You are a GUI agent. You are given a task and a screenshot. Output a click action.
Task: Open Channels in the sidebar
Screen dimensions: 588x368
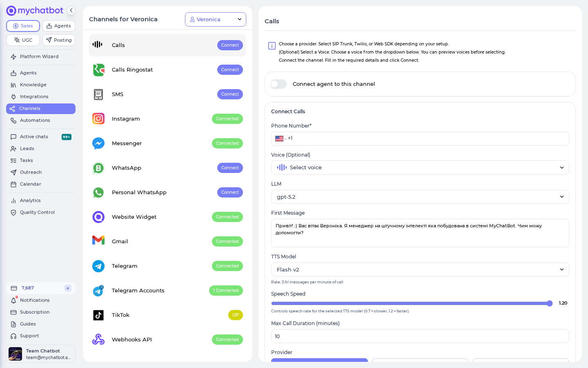[41, 109]
